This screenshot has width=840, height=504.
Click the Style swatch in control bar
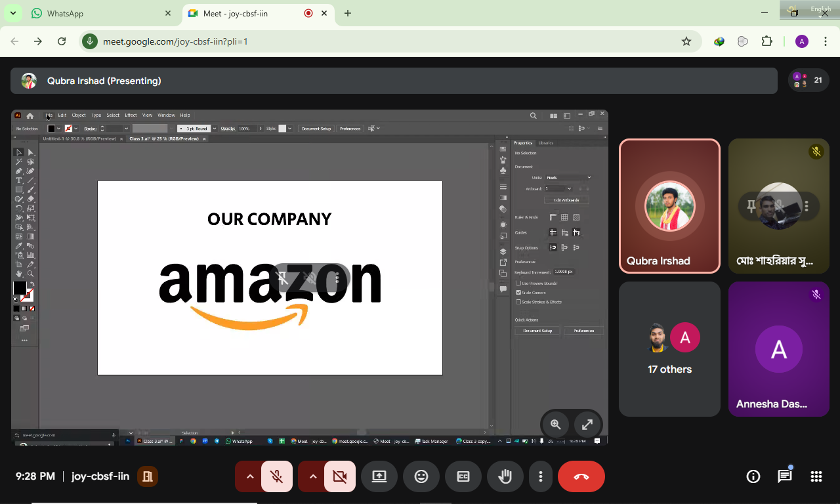click(x=282, y=129)
